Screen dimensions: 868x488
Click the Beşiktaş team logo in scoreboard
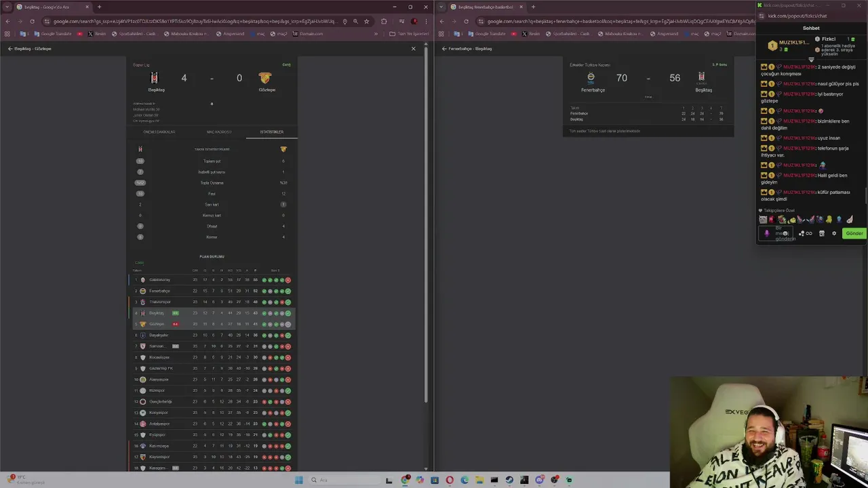point(154,78)
